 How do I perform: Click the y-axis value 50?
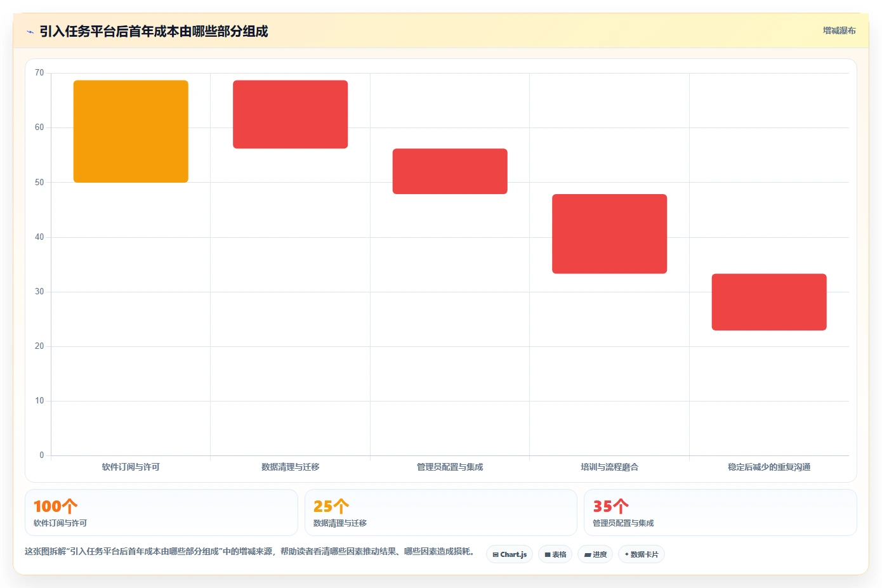coord(39,183)
